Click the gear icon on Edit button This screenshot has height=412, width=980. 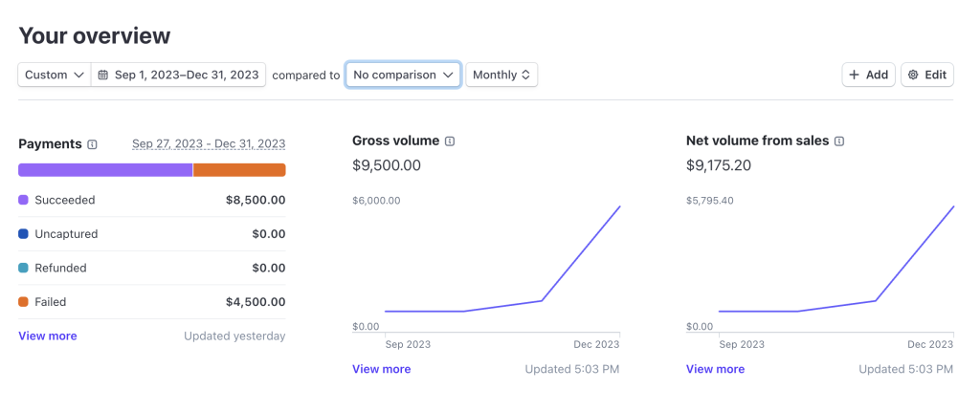[913, 75]
